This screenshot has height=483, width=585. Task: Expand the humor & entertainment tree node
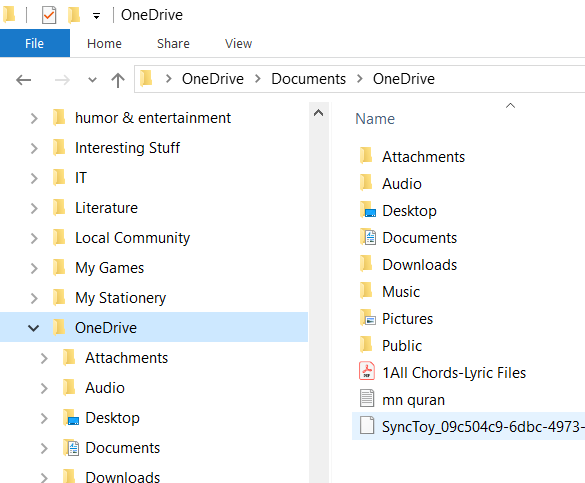[x=34, y=119]
